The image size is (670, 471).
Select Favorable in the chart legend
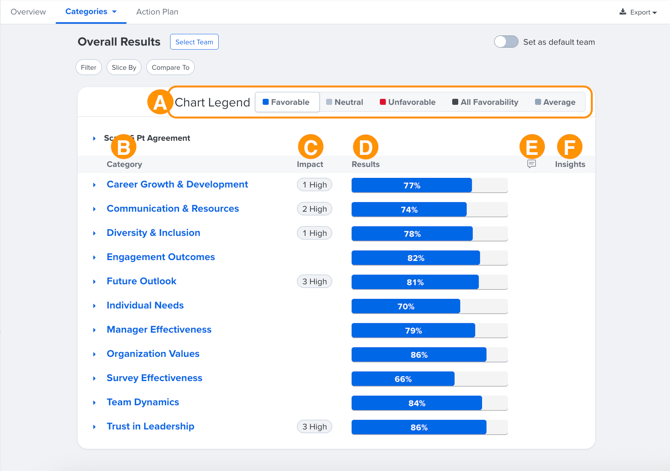pyautogui.click(x=287, y=102)
